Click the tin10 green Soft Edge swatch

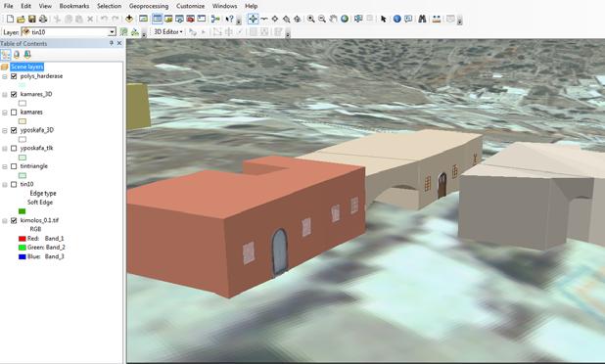tap(22, 211)
